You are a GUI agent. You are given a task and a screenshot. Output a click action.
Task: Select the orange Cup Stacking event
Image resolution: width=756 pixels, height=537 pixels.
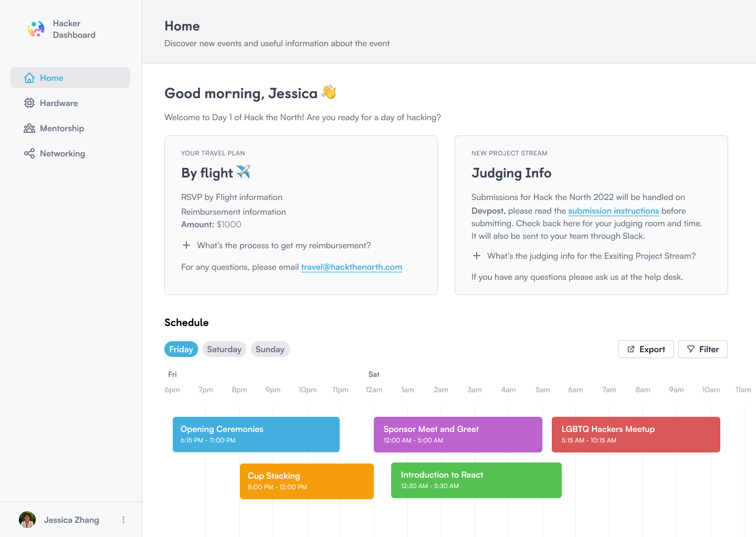(x=307, y=481)
